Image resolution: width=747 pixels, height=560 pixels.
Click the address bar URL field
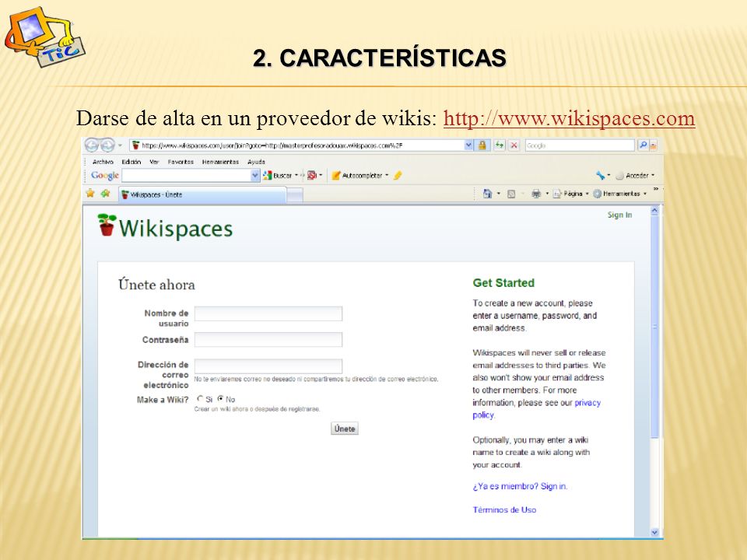coord(296,145)
